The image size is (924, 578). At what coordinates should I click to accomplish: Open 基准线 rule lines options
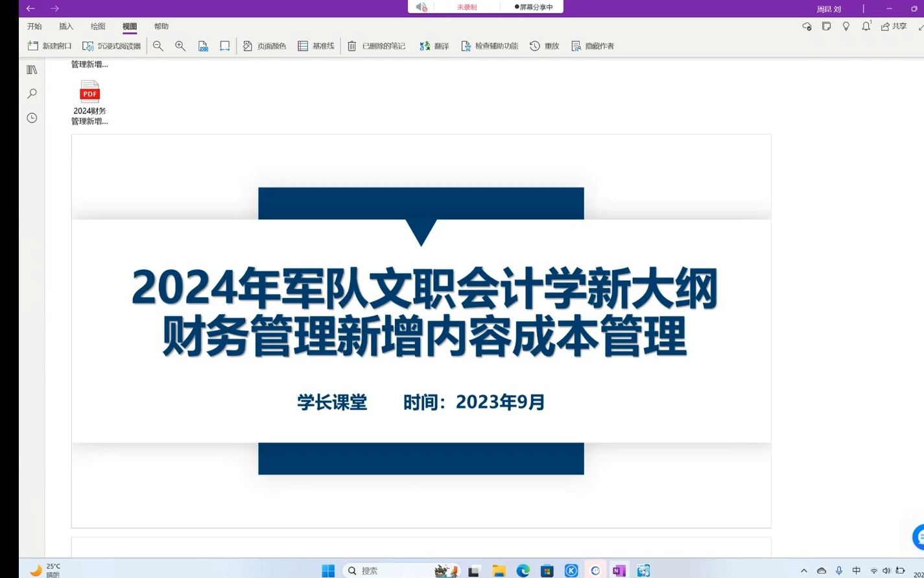pyautogui.click(x=316, y=46)
